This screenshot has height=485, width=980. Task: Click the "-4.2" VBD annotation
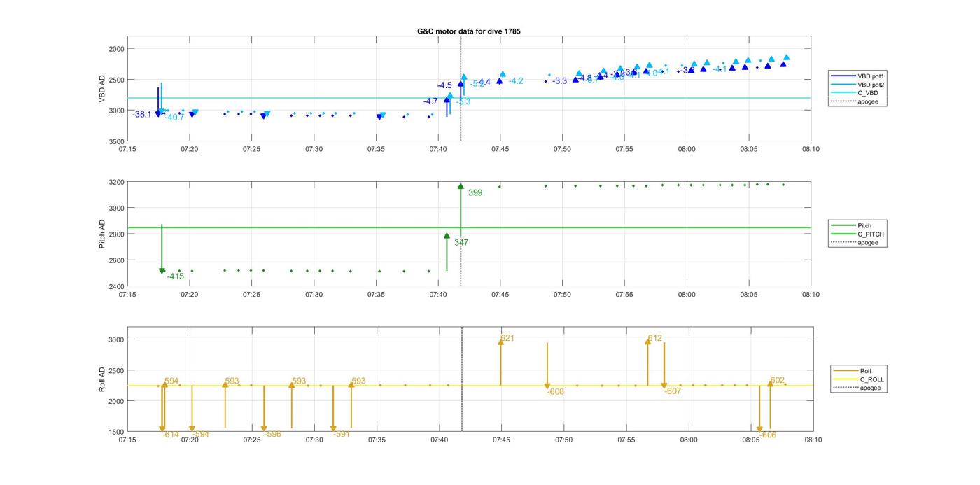(516, 81)
